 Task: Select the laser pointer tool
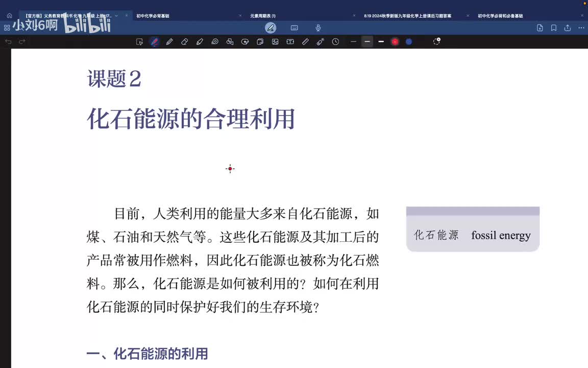[320, 42]
